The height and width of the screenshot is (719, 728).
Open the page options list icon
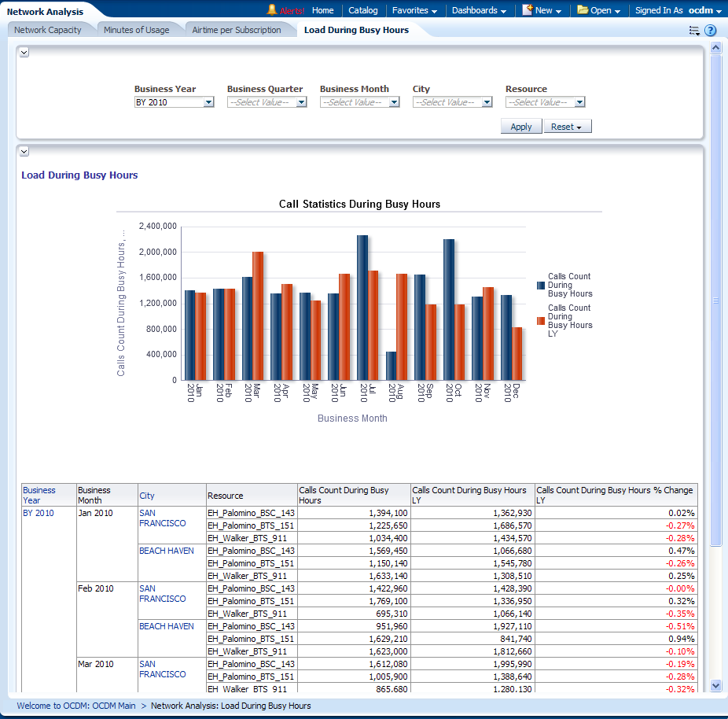click(694, 31)
